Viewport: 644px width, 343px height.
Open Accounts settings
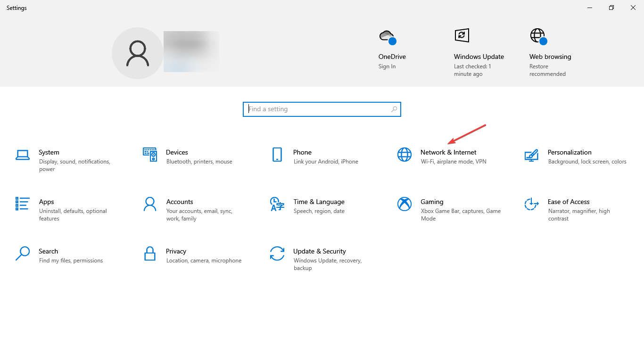(180, 202)
